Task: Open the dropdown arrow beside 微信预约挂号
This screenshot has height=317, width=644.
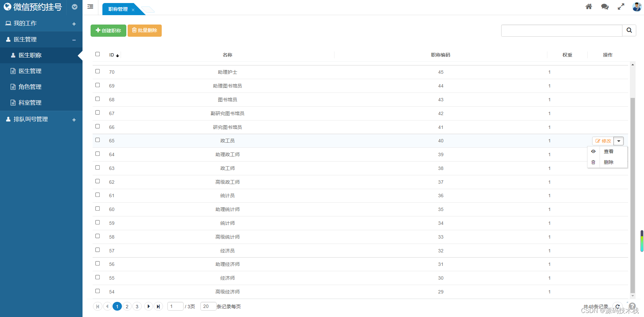Action: [75, 7]
